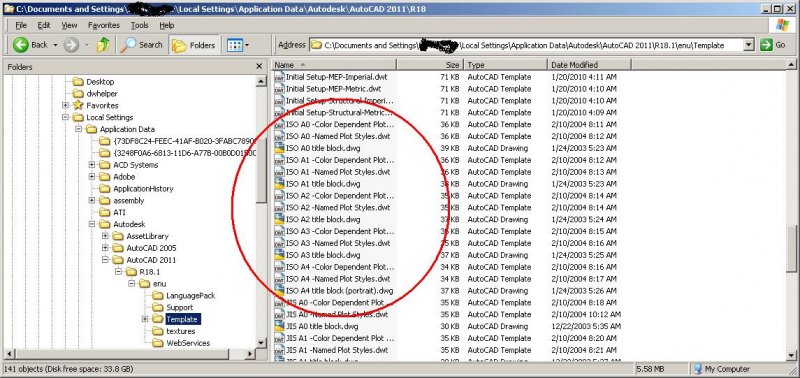Open the Favorites menu
Screen dimensions: 800x378
coord(104,25)
